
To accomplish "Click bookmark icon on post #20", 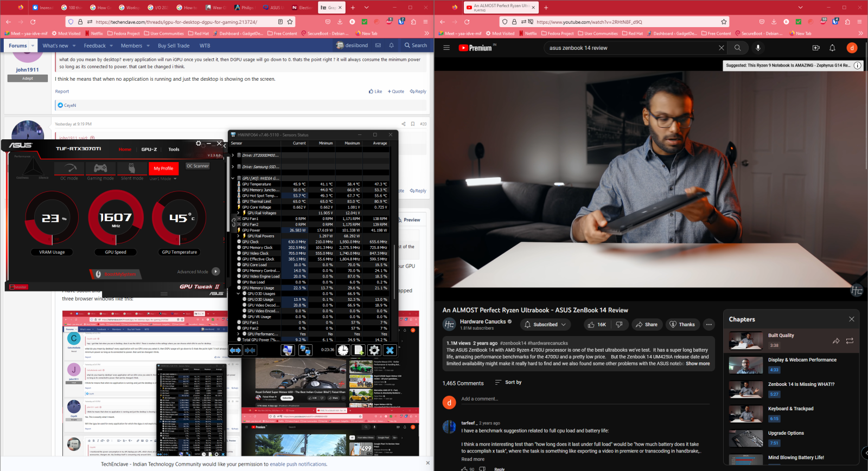I will pyautogui.click(x=413, y=124).
